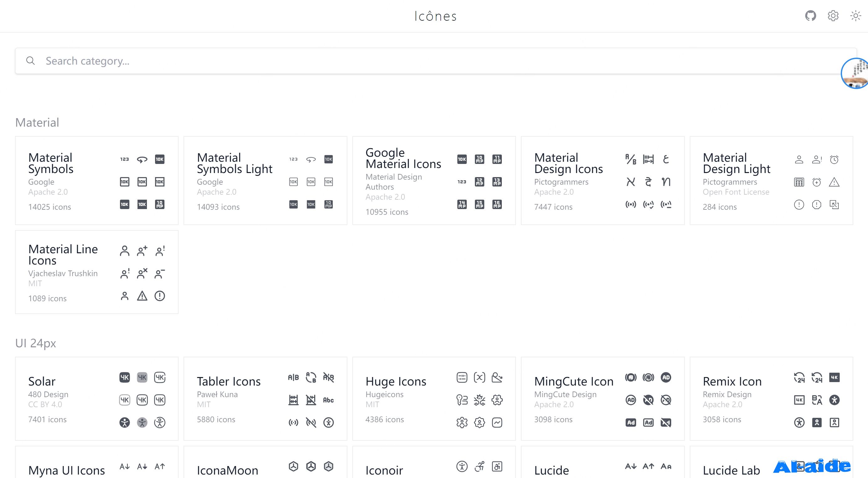This screenshot has width=868, height=478.
Task: Open the Material Symbols Light collection
Action: 265,180
